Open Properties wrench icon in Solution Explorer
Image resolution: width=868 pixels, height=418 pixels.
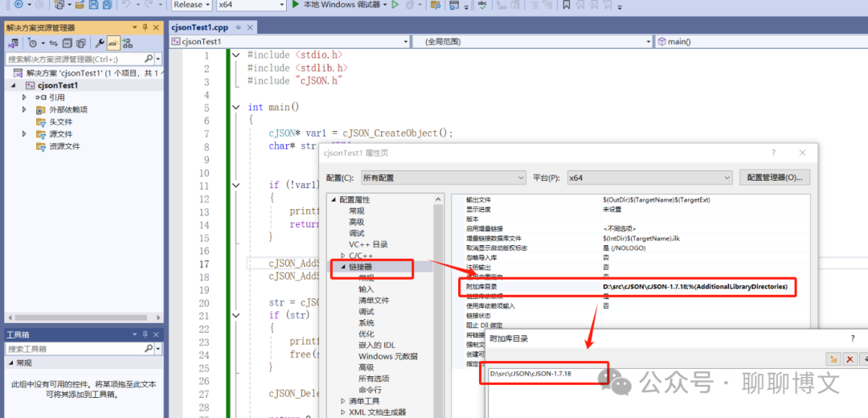(x=100, y=43)
